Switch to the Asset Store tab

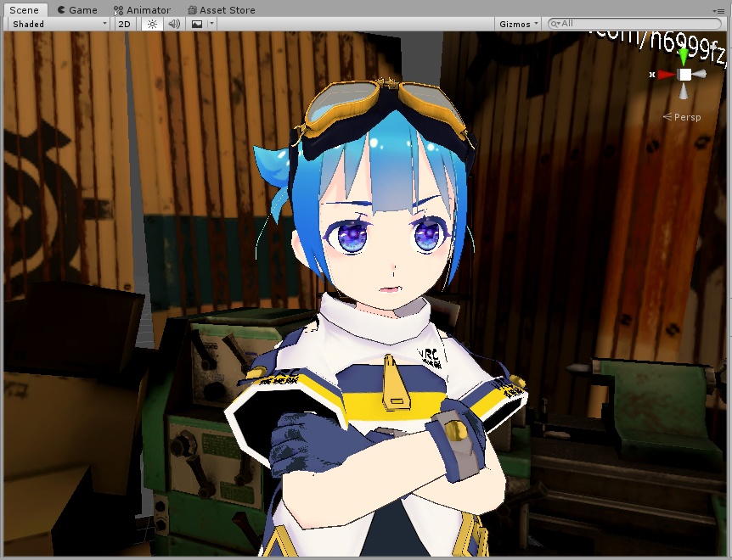click(x=222, y=10)
